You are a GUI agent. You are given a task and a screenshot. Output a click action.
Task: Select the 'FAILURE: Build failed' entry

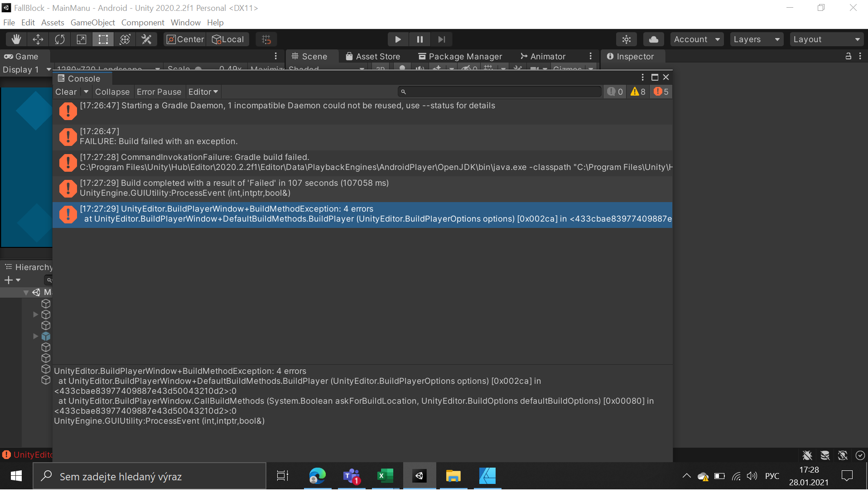click(x=362, y=137)
